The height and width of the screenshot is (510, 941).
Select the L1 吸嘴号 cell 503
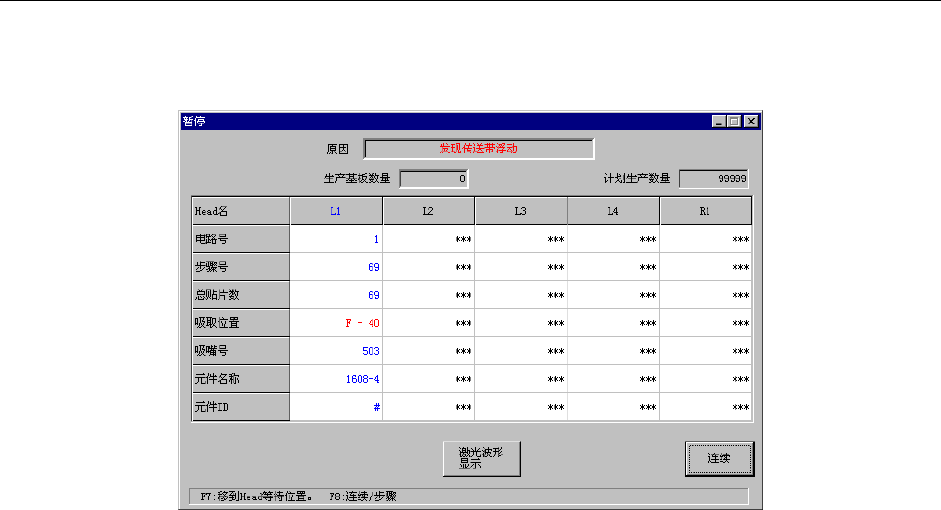336,351
